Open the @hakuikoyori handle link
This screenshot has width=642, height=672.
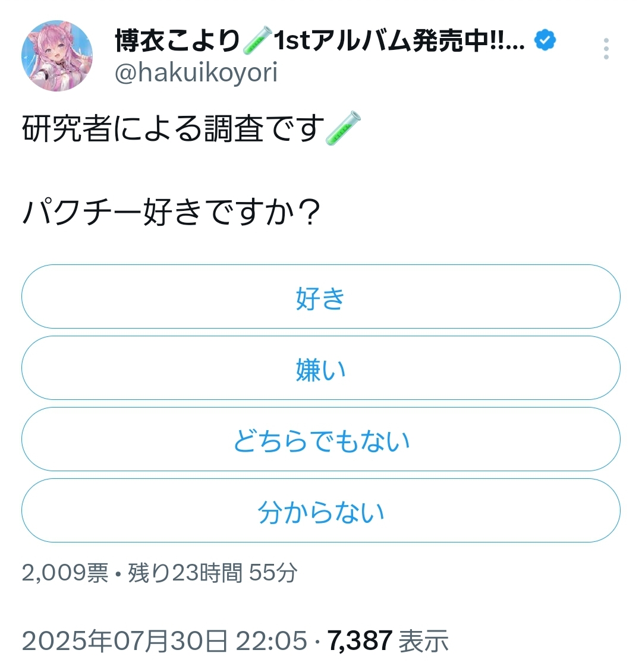(x=196, y=72)
